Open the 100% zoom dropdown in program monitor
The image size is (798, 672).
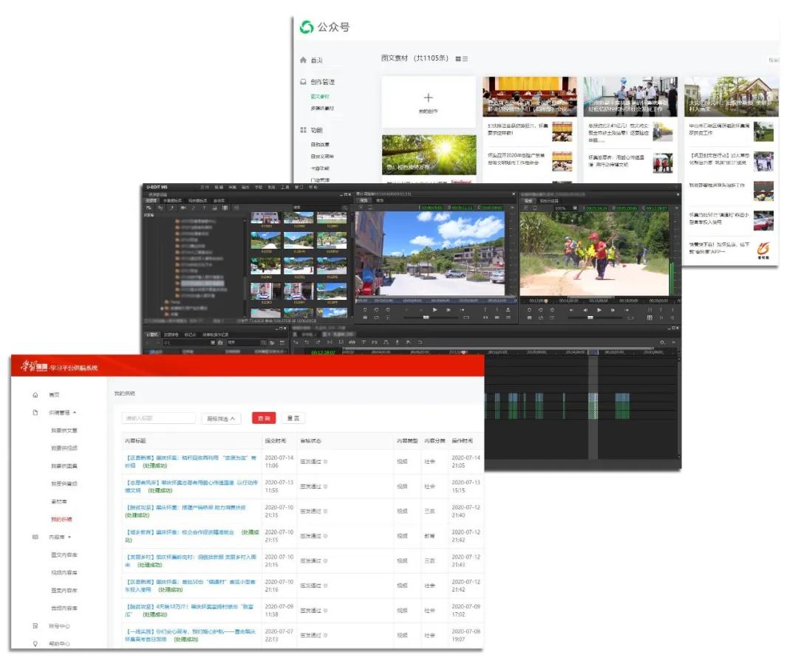click(x=575, y=208)
